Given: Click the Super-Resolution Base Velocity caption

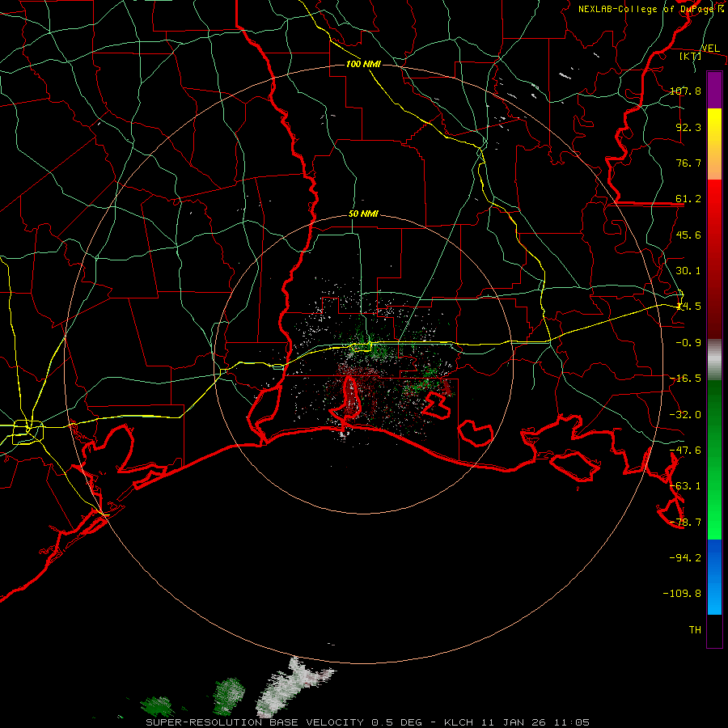Looking at the screenshot, I should pyautogui.click(x=367, y=722).
